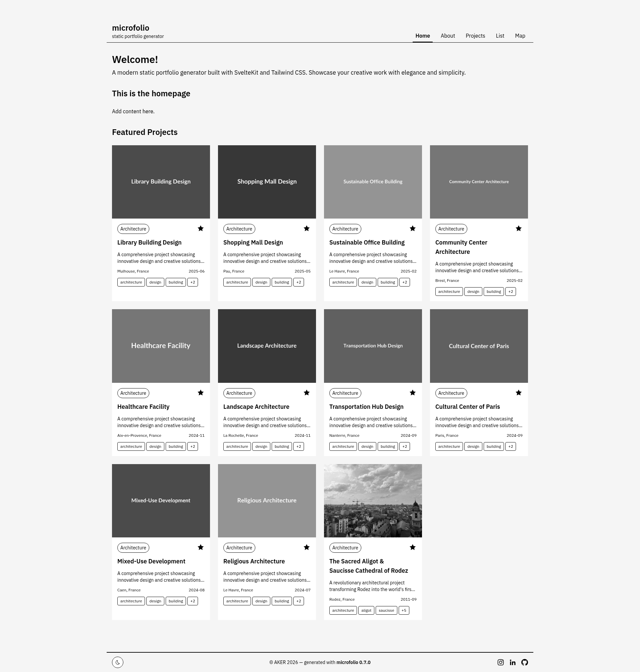Click the Rodez, France location text
This screenshot has width=640, height=672.
(342, 599)
